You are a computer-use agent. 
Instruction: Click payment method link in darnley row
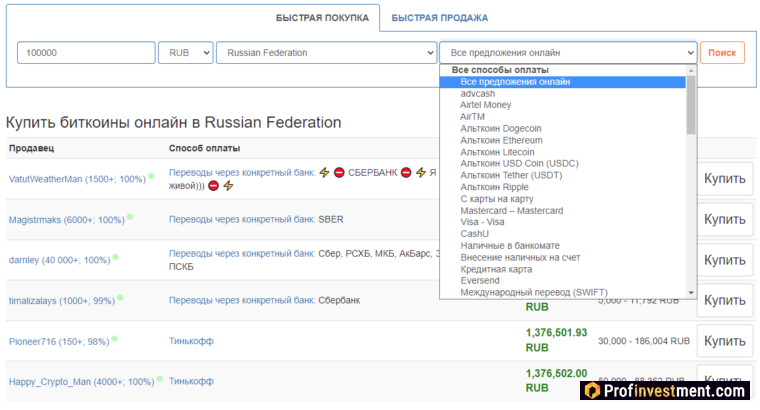tap(242, 253)
